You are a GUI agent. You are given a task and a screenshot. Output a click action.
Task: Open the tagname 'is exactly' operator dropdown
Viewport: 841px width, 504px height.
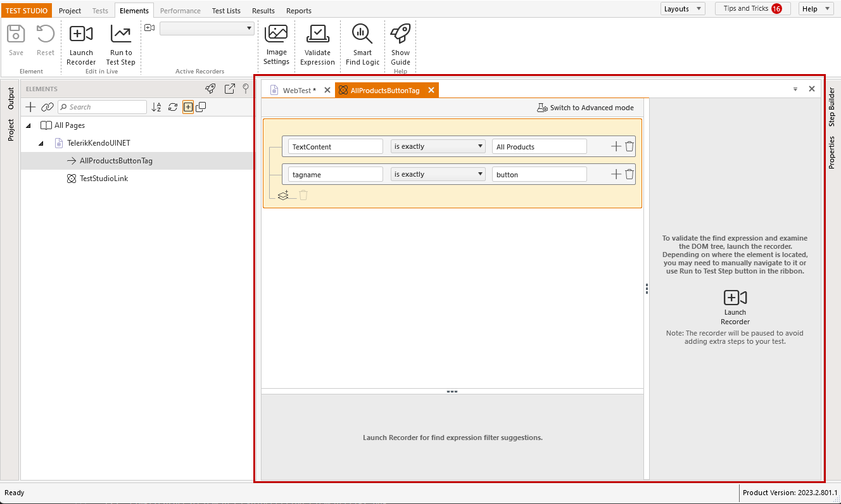438,174
